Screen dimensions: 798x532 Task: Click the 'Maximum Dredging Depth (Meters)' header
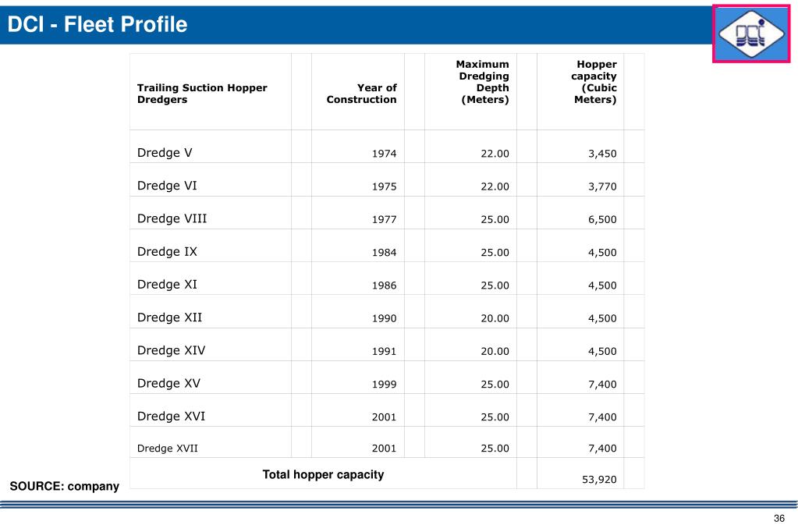pos(482,82)
